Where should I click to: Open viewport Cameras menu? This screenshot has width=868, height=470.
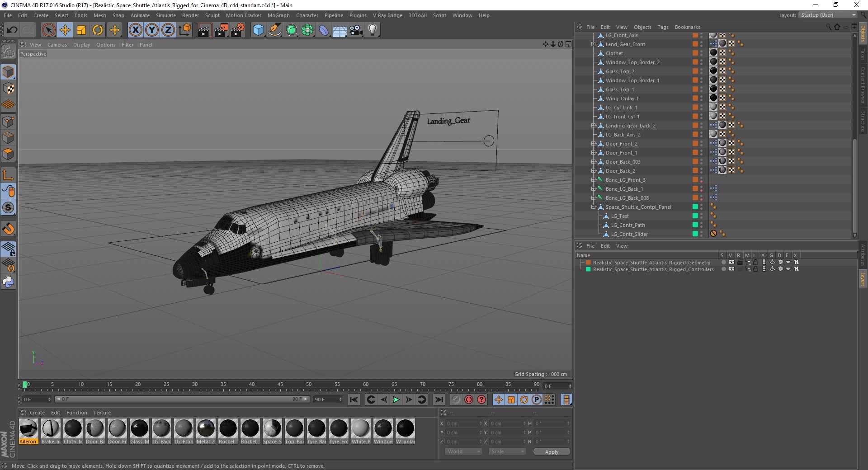tap(57, 45)
